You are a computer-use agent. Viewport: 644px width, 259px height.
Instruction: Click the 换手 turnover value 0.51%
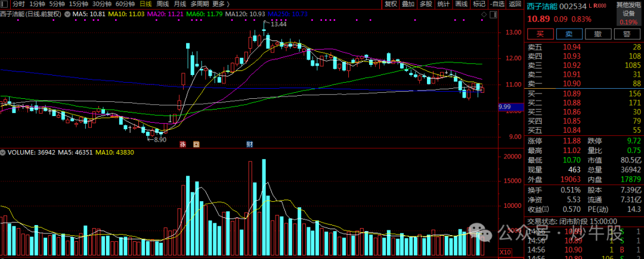coord(571,190)
